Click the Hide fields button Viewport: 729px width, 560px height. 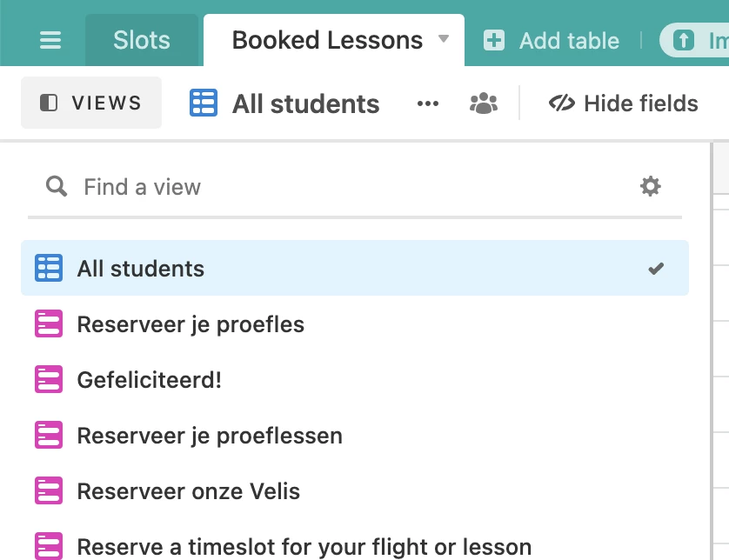tap(623, 103)
